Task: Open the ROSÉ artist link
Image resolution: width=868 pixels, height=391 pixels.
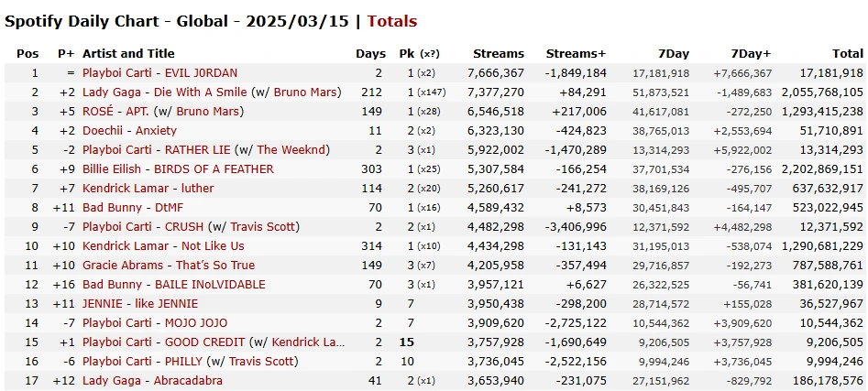Action: pyautogui.click(x=97, y=112)
